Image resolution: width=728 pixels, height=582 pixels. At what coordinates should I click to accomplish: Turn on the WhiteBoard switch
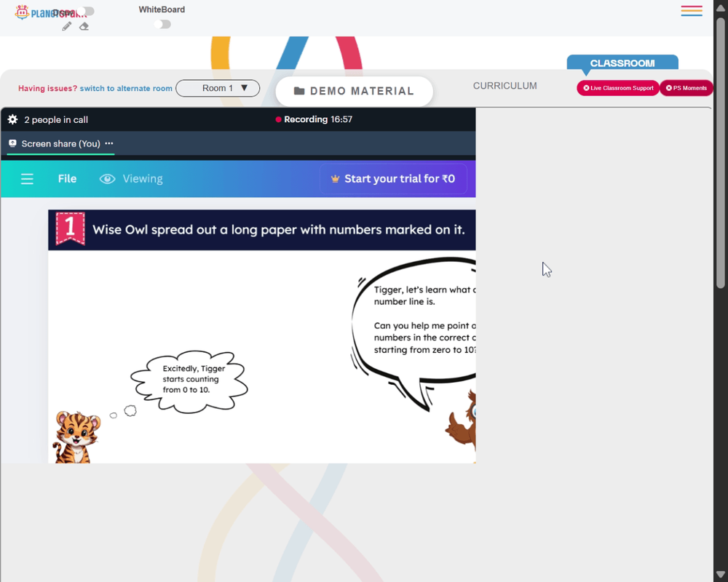point(162,24)
